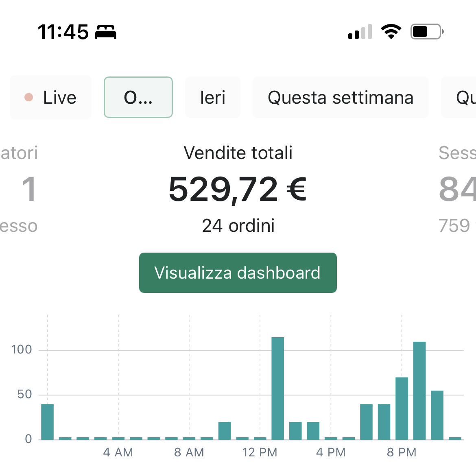Image resolution: width=476 pixels, height=469 pixels.
Task: Tap the partially visible visitors card showing 1
Action: pos(19,189)
